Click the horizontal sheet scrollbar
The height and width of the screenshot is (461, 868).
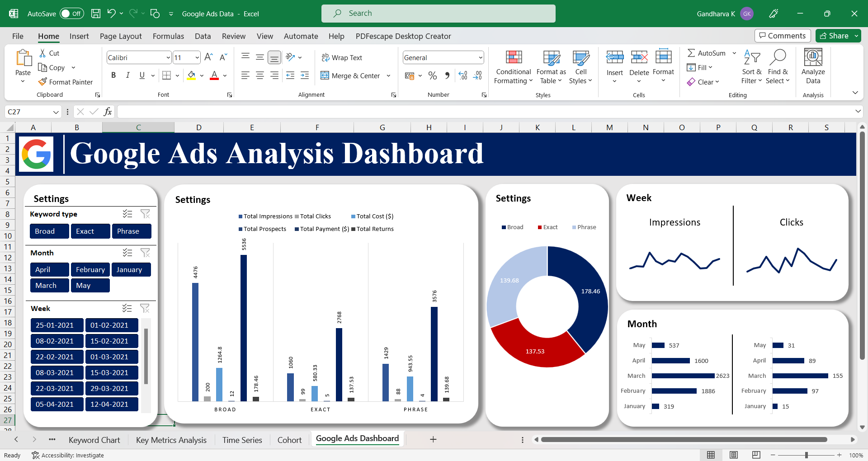[x=684, y=439]
